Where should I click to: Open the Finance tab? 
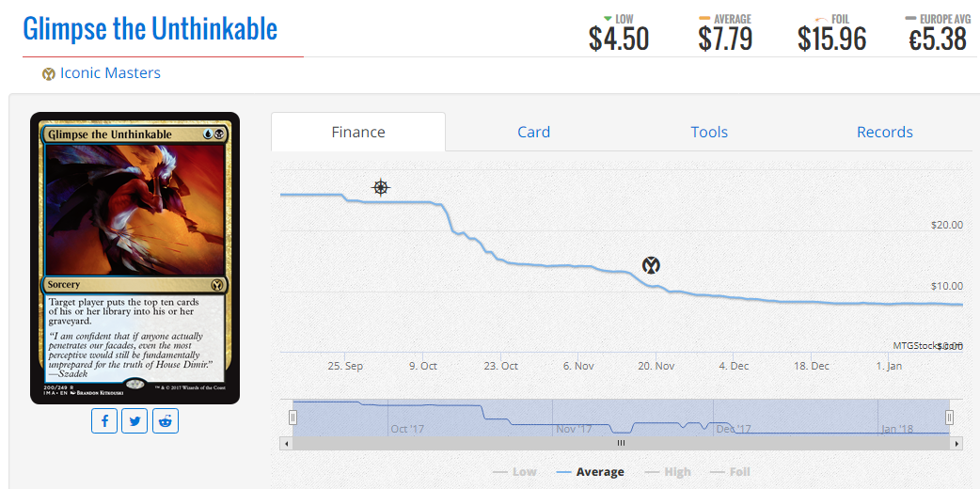coord(358,132)
